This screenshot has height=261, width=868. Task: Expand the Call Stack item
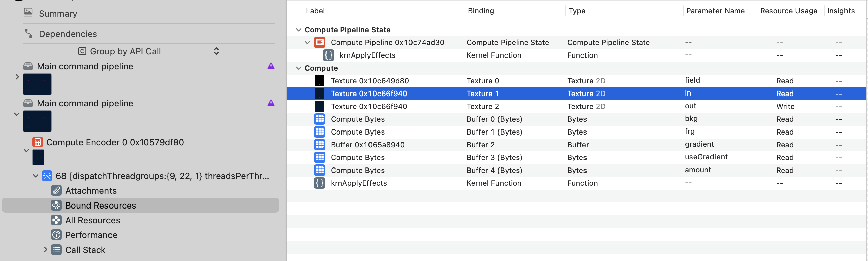coord(45,250)
